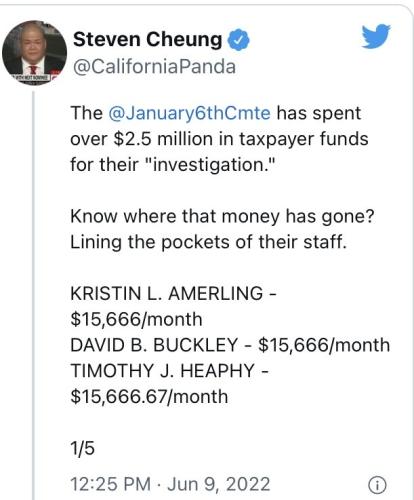Click the 1/5 thread counter text
The height and width of the screenshot is (500, 414).
(82, 448)
